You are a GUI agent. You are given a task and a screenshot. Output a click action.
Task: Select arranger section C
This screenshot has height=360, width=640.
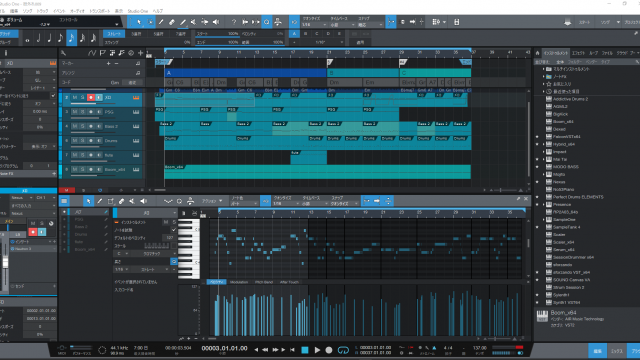(435, 73)
